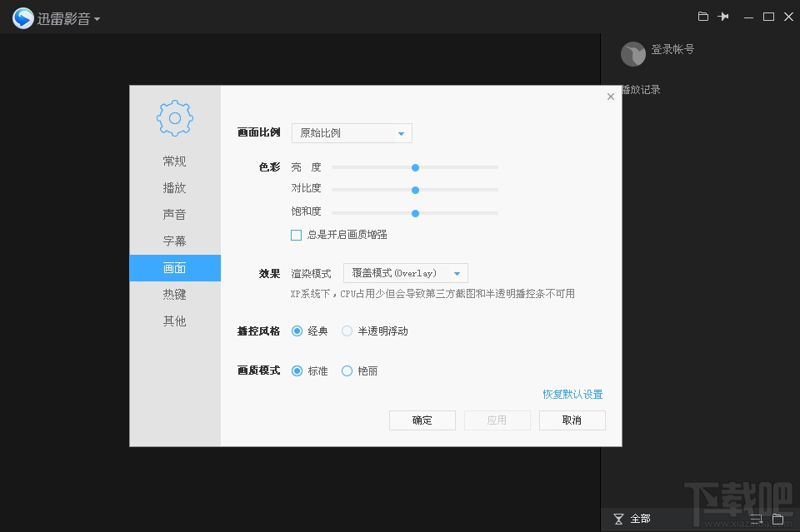Click the login account avatar icon
The height and width of the screenshot is (532, 800).
[633, 53]
